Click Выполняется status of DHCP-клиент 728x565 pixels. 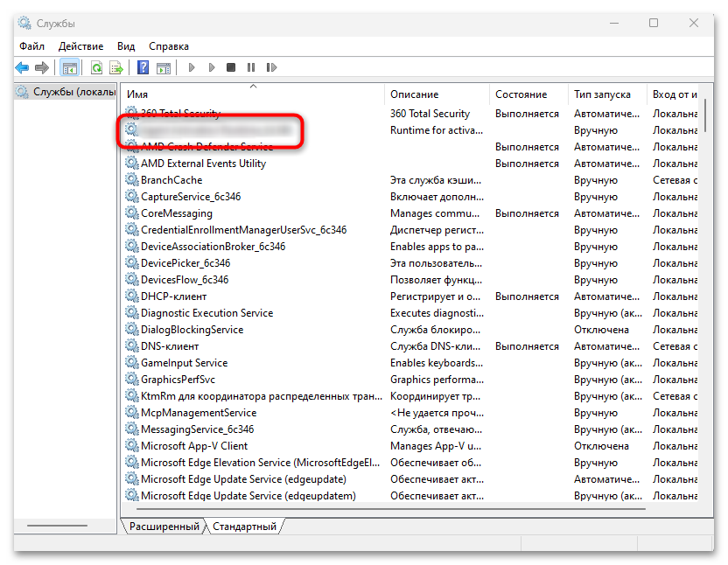(x=527, y=296)
